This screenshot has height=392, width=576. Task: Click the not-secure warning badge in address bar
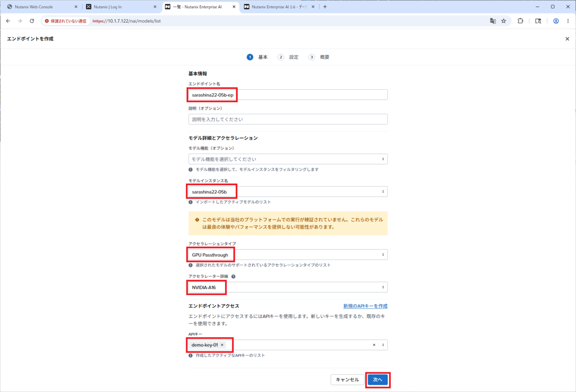tap(66, 21)
